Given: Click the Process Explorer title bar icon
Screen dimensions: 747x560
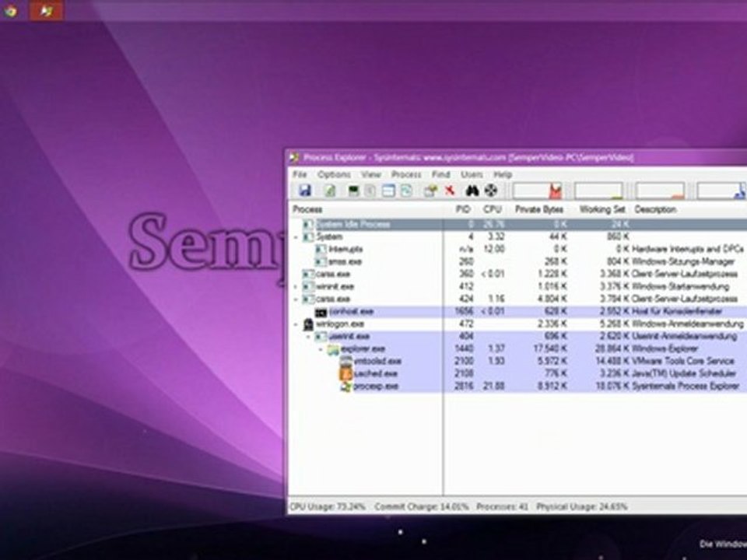Looking at the screenshot, I should [x=295, y=158].
